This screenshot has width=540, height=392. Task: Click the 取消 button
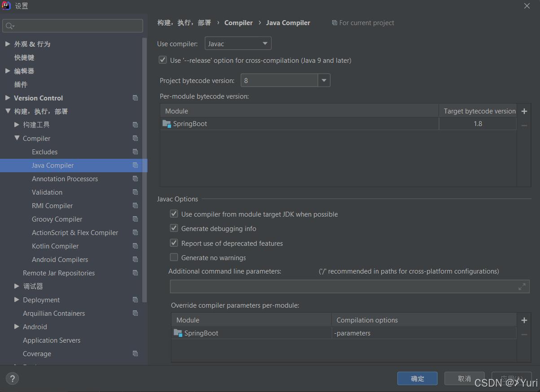pyautogui.click(x=464, y=378)
